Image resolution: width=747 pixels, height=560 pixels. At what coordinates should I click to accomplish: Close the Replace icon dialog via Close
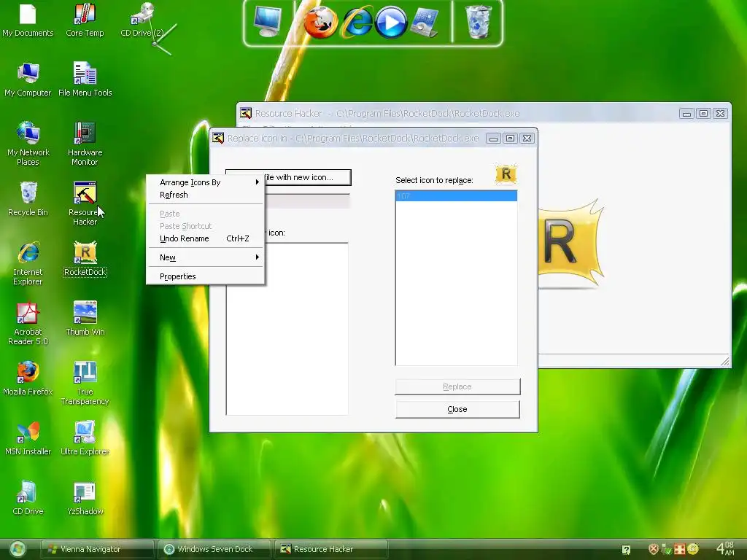tap(457, 410)
